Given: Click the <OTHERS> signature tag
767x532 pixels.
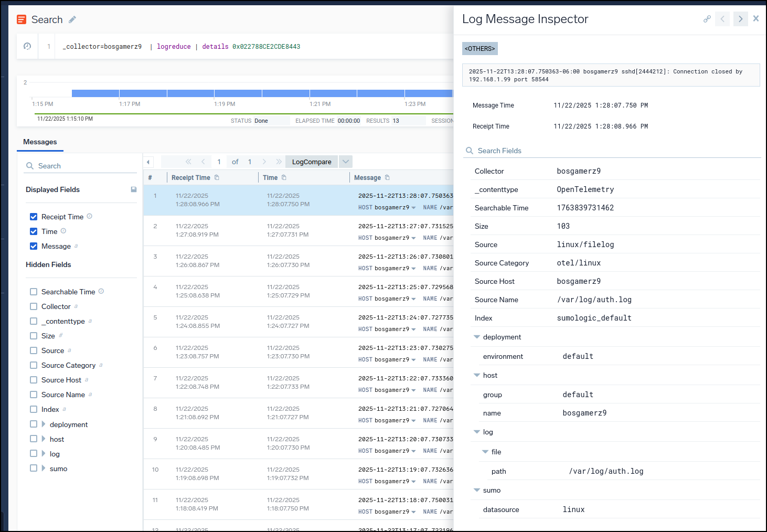Looking at the screenshot, I should coord(480,49).
